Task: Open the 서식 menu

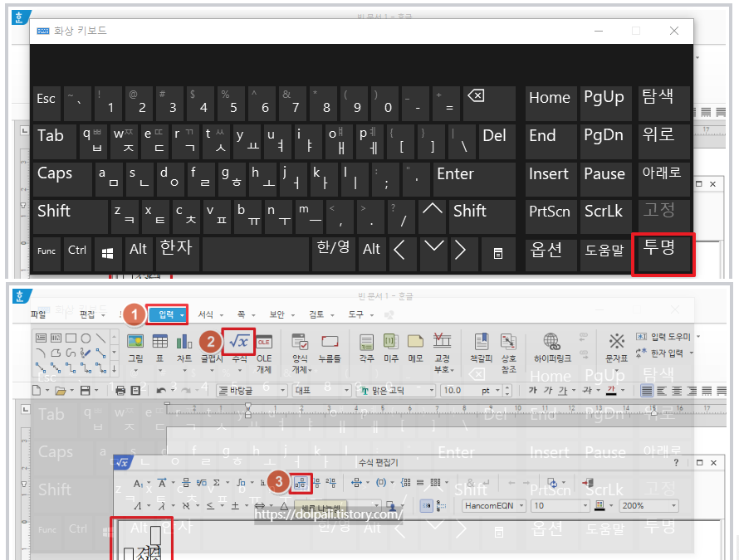Action: (205, 314)
